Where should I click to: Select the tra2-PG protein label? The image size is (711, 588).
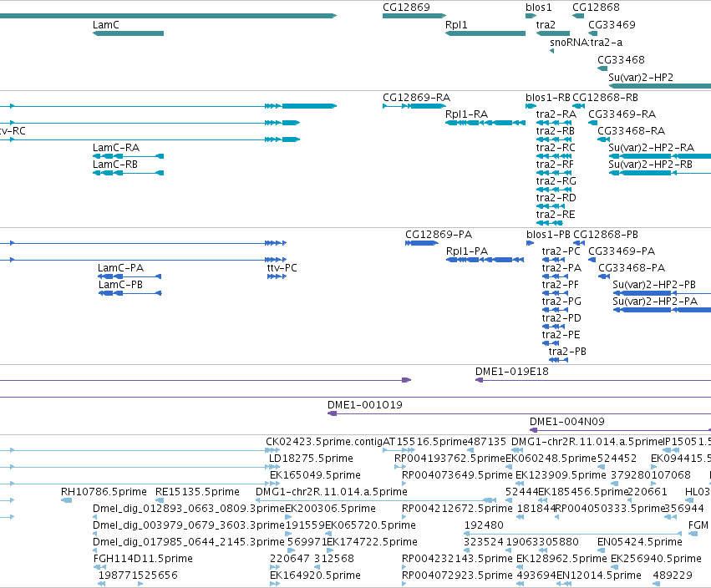coord(561,302)
